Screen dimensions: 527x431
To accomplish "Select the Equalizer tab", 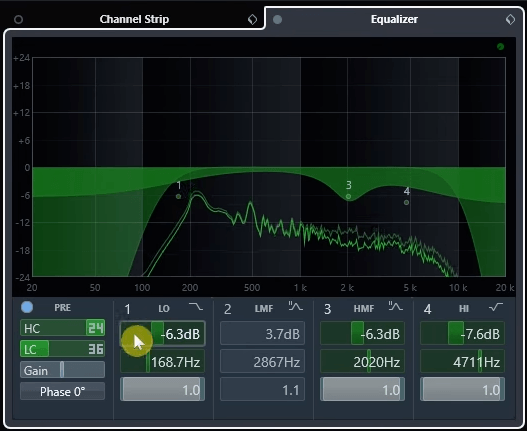I will (394, 19).
